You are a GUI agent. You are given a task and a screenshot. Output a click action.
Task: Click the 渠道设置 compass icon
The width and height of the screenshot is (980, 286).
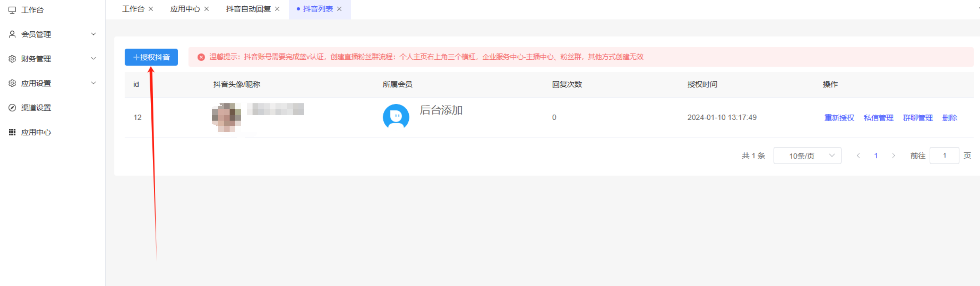(x=12, y=108)
